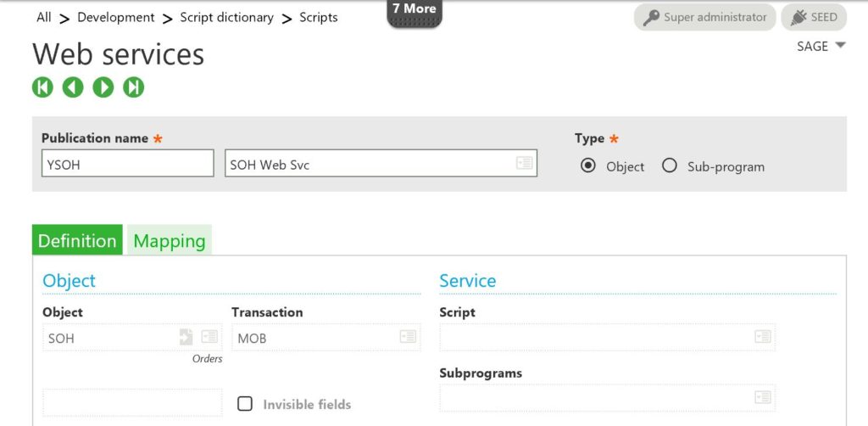
Task: Open the Script dictionary breadcrumb link
Action: click(x=226, y=17)
